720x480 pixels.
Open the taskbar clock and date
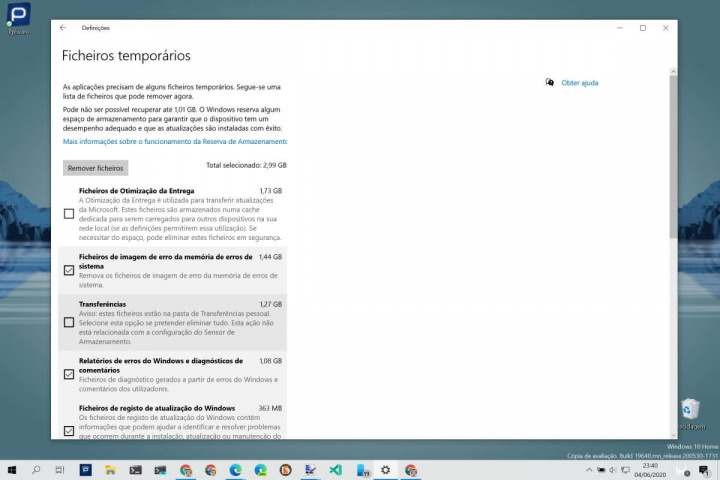(651, 469)
